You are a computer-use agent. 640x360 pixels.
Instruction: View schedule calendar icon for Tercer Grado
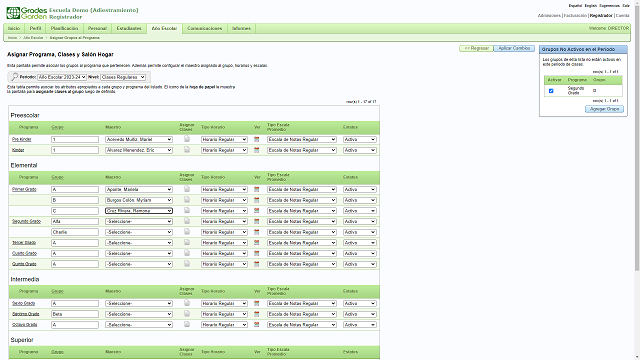pos(256,242)
